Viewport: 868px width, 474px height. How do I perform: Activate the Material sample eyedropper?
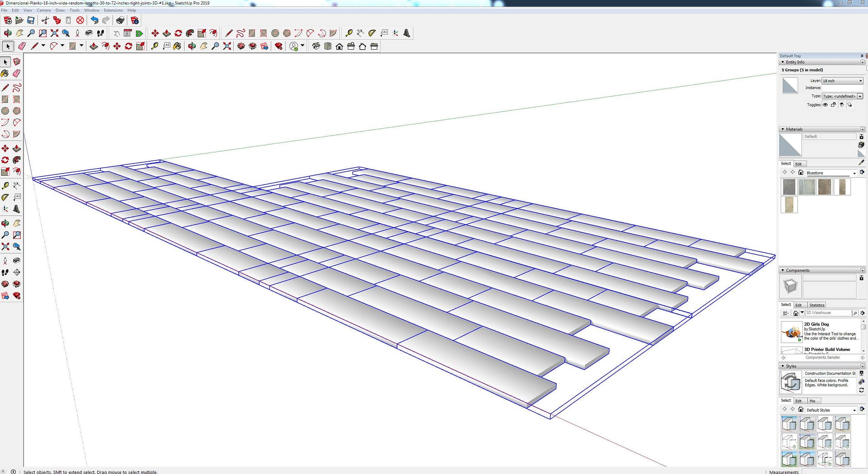point(861,163)
